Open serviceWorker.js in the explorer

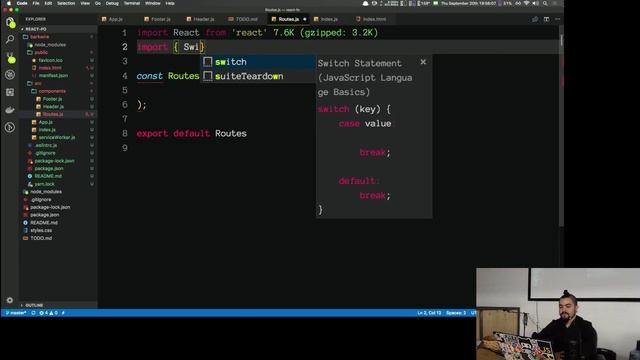point(57,138)
